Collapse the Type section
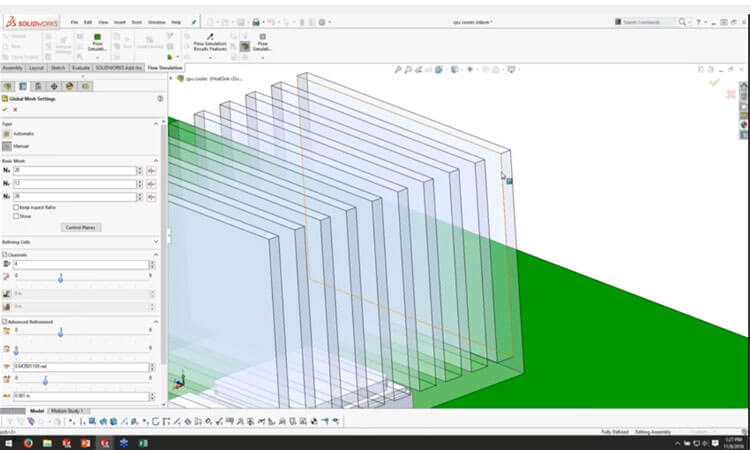Screen dimensions: 750x450 (x=157, y=123)
